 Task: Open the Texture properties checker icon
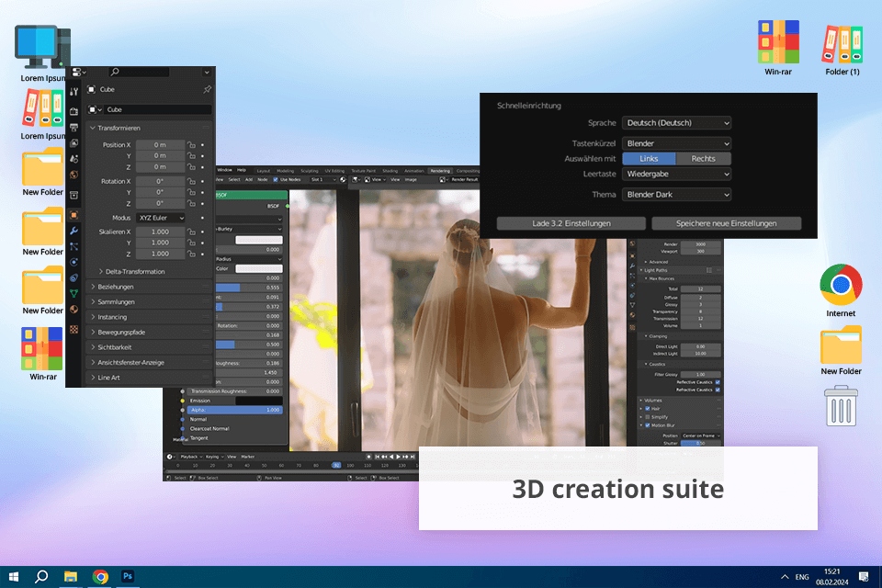point(73,330)
